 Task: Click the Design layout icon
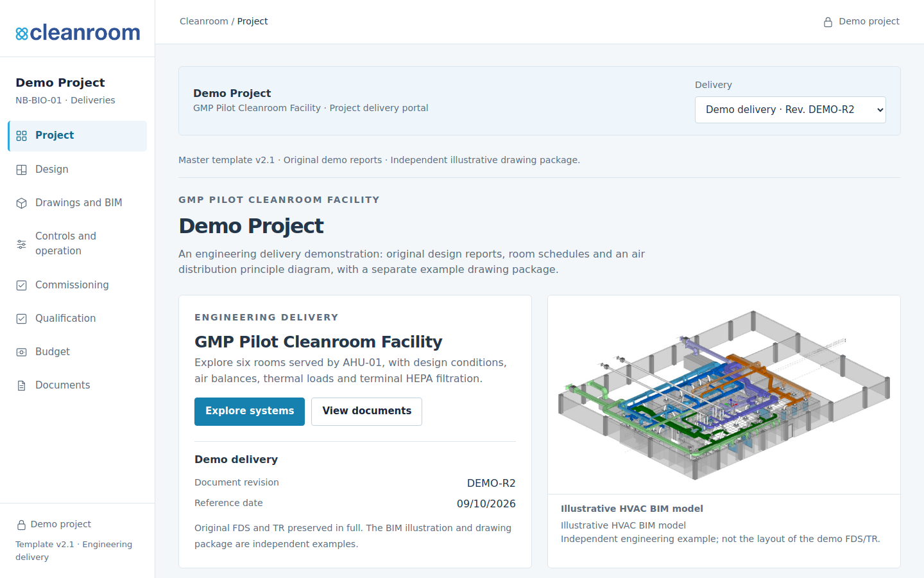point(22,170)
